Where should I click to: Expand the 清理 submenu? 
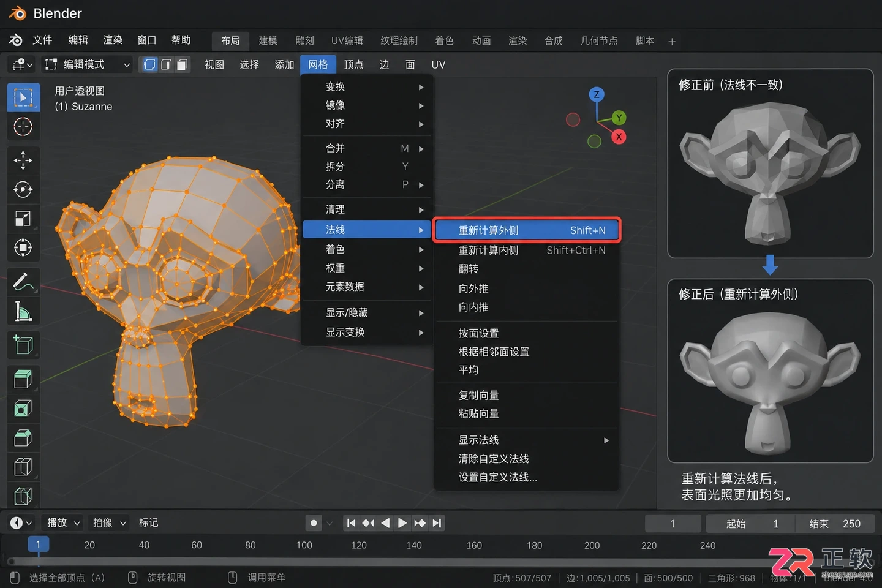[367, 209]
